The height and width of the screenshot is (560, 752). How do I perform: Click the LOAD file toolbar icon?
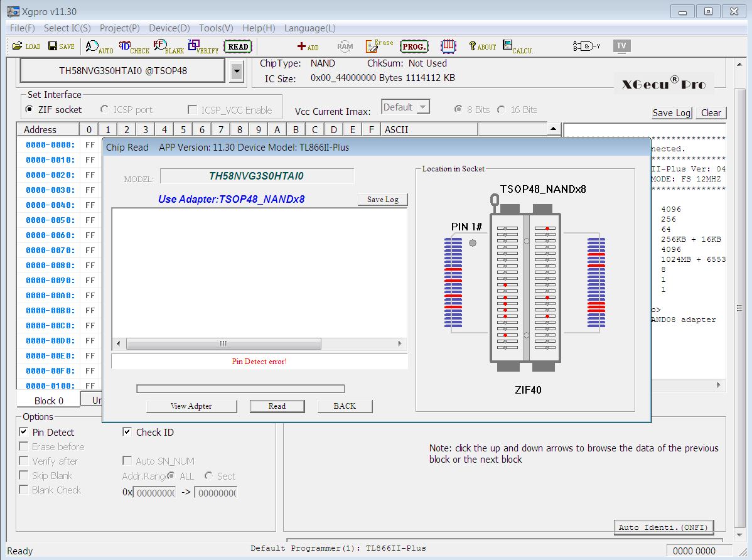click(x=26, y=46)
